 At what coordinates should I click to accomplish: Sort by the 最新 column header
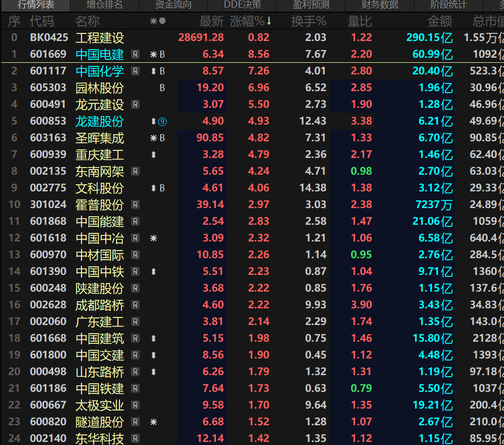click(x=211, y=21)
